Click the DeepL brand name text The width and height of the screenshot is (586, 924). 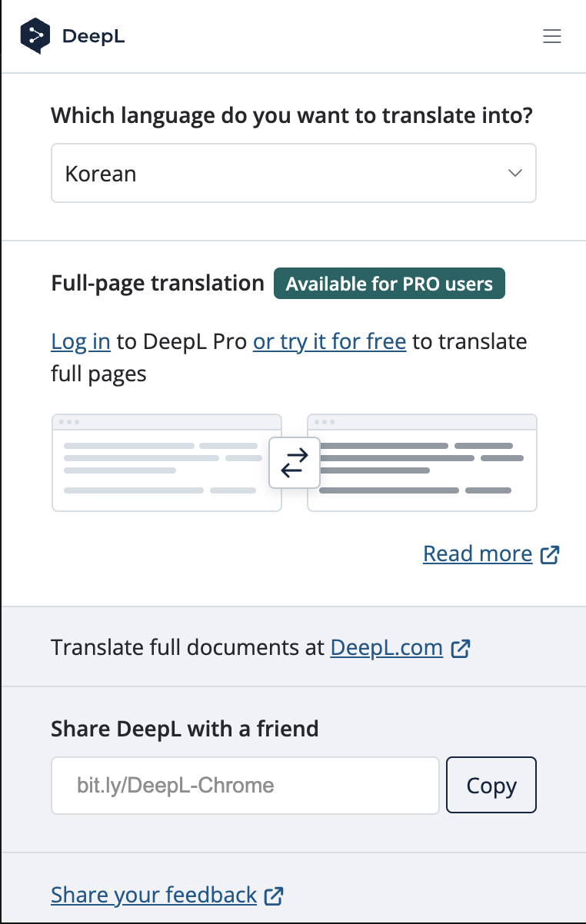click(93, 37)
